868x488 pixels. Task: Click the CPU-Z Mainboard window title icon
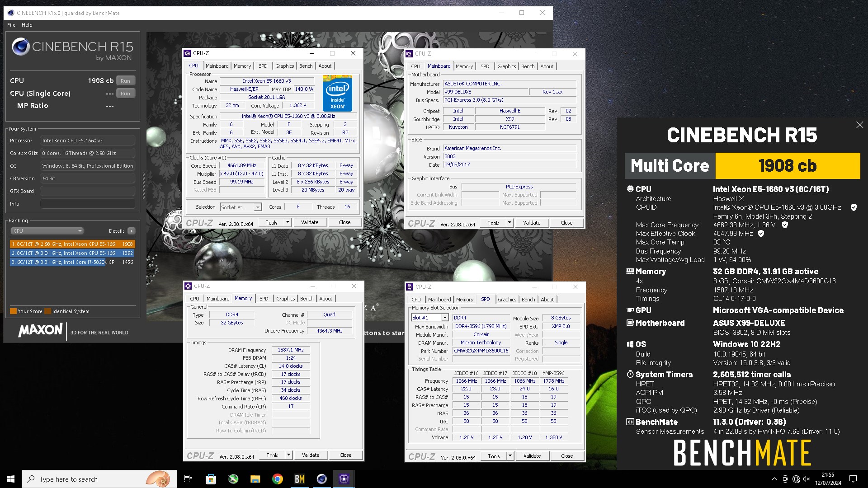pos(409,54)
